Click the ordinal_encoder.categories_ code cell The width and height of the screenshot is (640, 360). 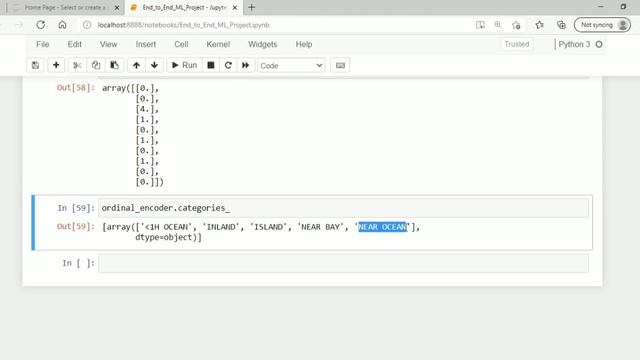343,208
